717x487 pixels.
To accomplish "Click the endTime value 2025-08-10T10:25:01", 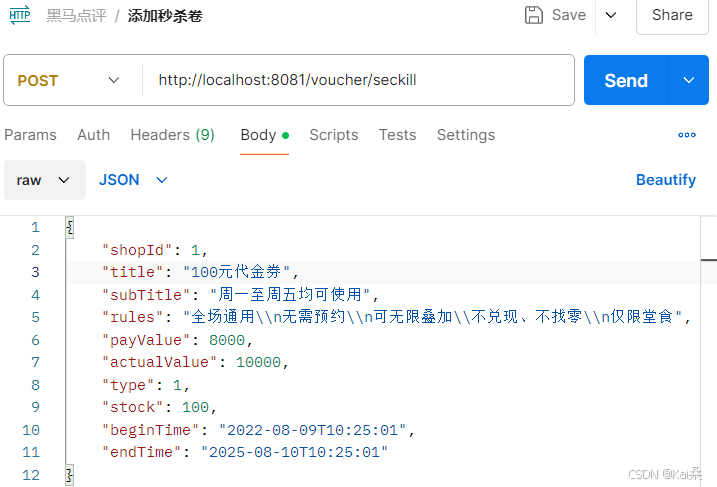I will (x=294, y=452).
